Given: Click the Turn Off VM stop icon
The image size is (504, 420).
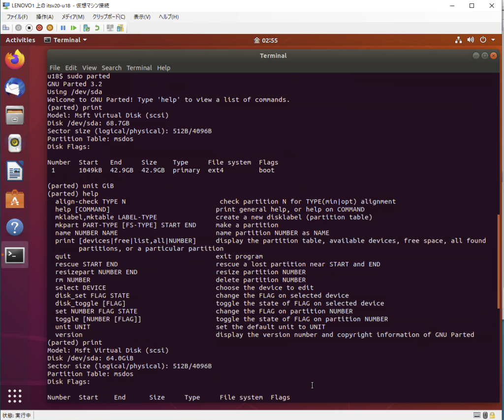Looking at the screenshot, I should [29, 28].
